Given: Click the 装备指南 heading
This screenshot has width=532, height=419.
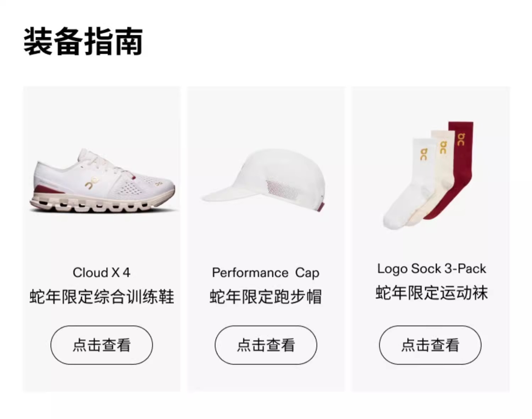Looking at the screenshot, I should coord(83,42).
